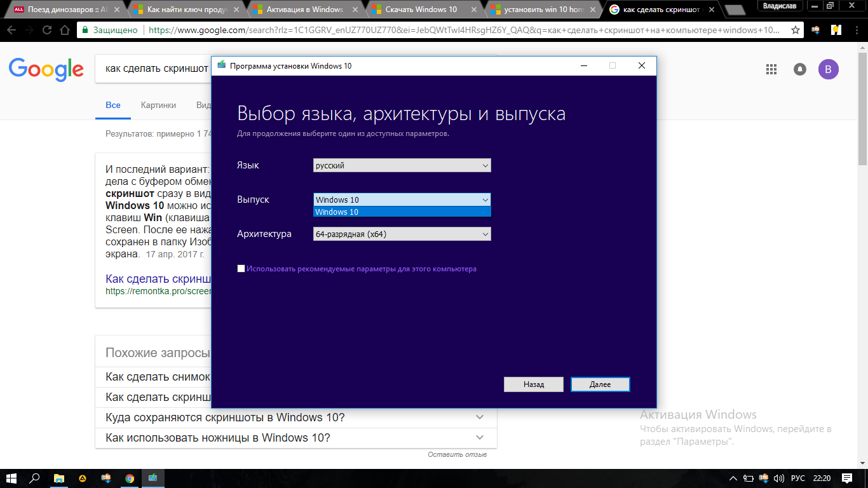The height and width of the screenshot is (488, 868).
Task: Click the Chrome back arrow
Action: [x=11, y=30]
